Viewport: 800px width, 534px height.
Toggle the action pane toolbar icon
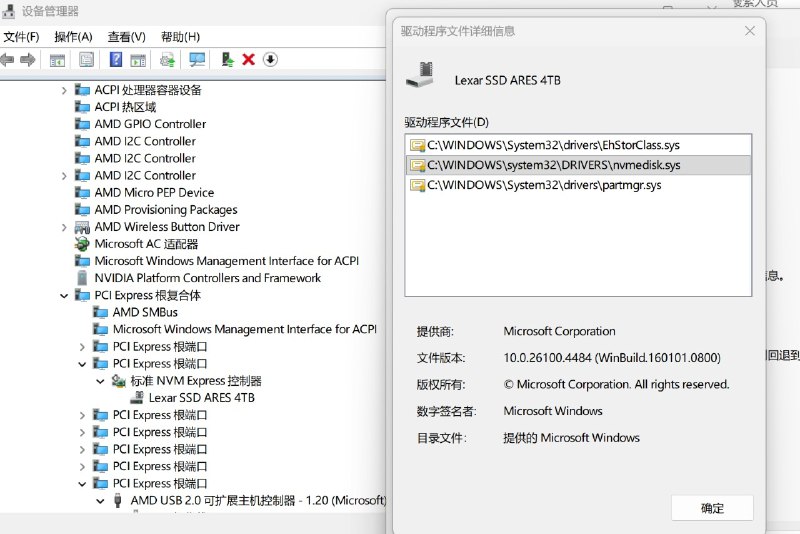[138, 60]
